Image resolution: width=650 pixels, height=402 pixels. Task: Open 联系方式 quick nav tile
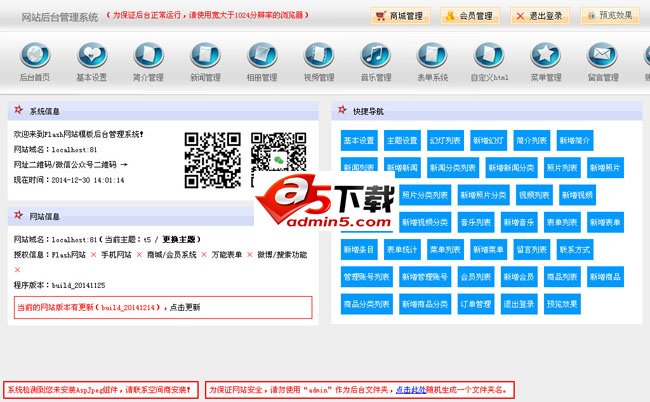coord(575,249)
